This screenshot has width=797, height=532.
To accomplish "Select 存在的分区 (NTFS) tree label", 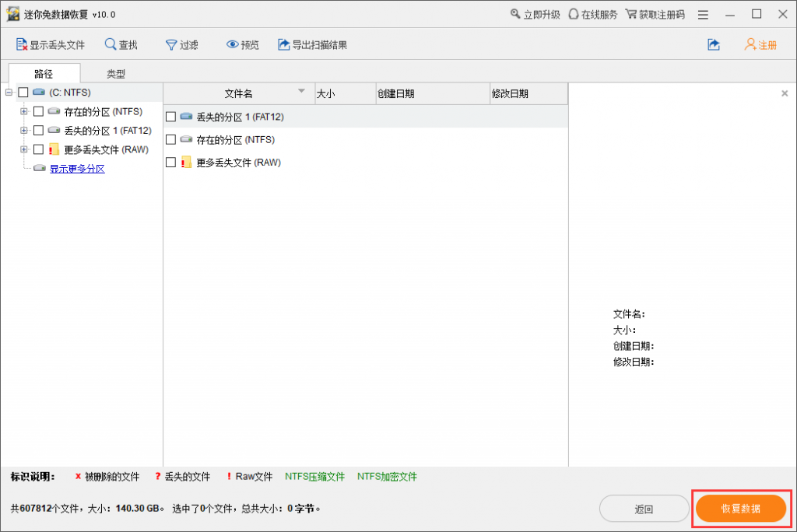I will point(104,111).
